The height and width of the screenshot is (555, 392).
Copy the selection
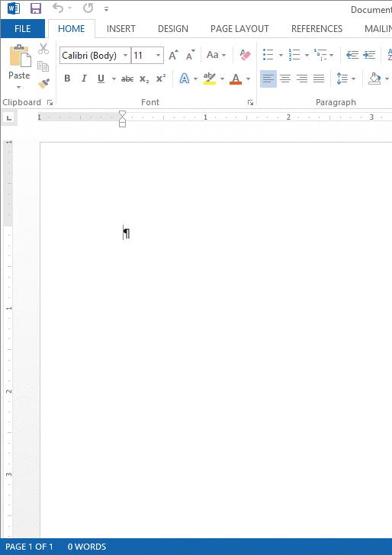pos(43,66)
